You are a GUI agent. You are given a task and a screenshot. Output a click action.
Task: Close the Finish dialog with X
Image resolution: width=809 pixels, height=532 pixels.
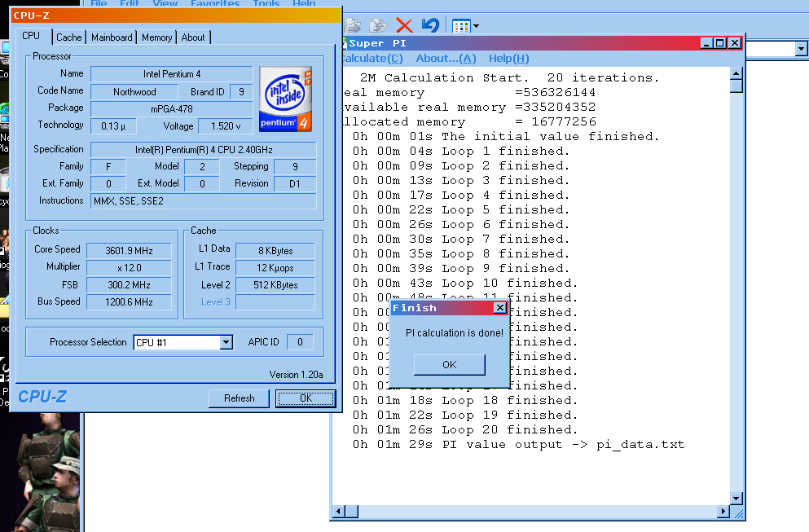tap(500, 308)
